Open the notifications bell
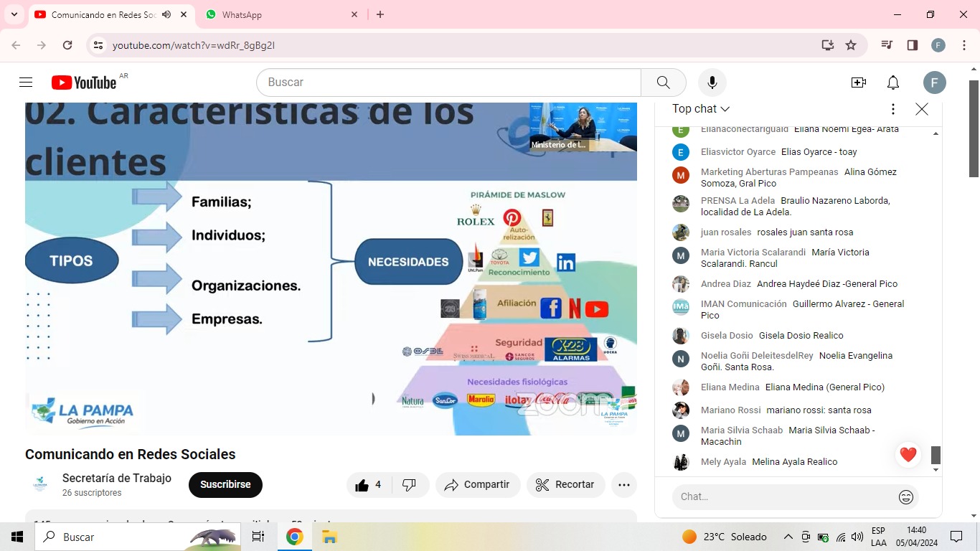Screen dimensions: 980x551 coord(892,83)
